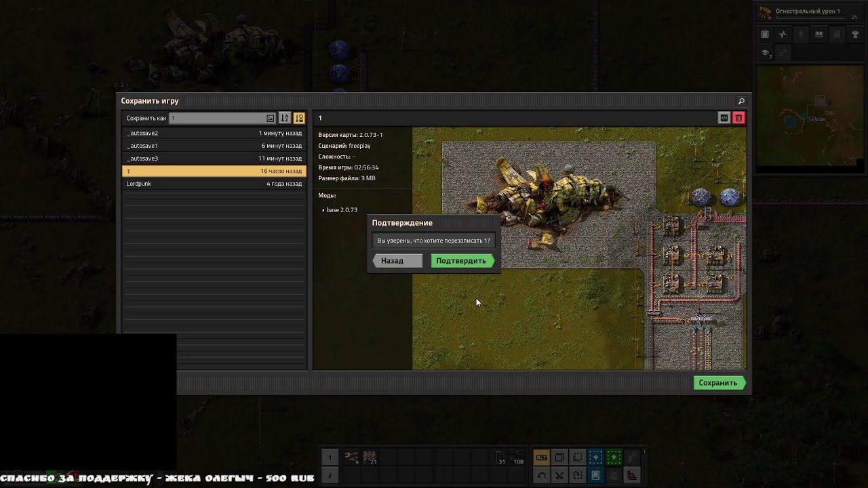
Task: Click the minimap
Action: click(810, 119)
